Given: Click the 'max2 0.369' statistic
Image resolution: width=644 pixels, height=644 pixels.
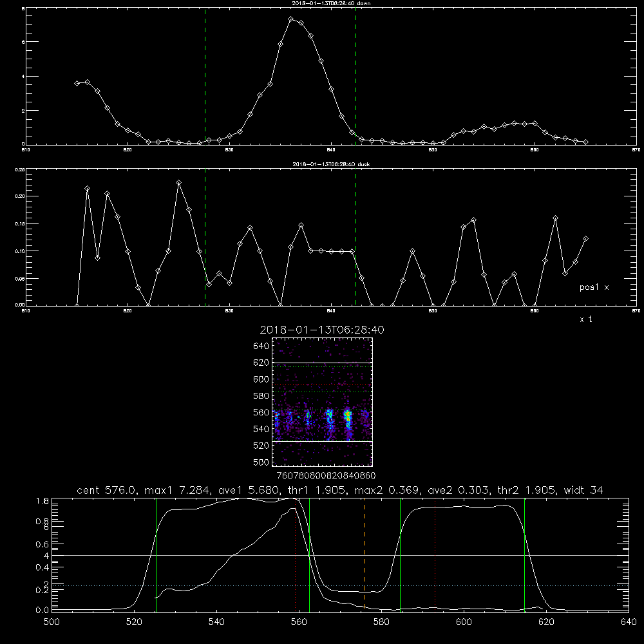Looking at the screenshot, I should tap(387, 490).
